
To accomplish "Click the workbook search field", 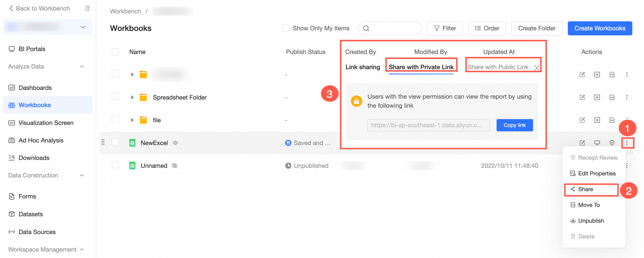I will tap(393, 28).
